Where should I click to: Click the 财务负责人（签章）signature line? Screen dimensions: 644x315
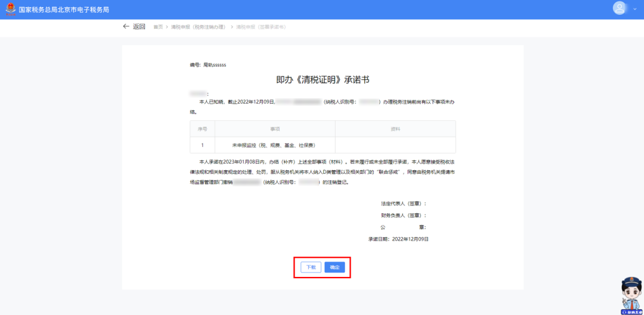coord(403,216)
